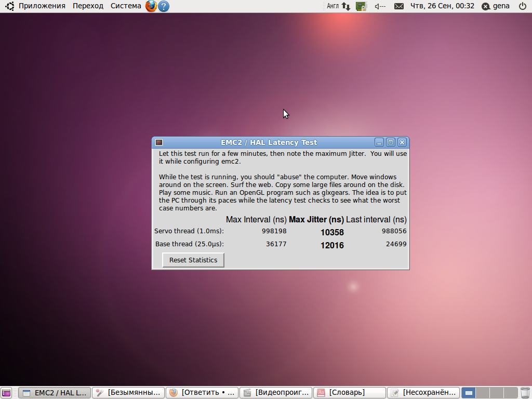This screenshot has width=532, height=399.
Task: Click the Max Jitter (ns) column header
Action: click(316, 220)
